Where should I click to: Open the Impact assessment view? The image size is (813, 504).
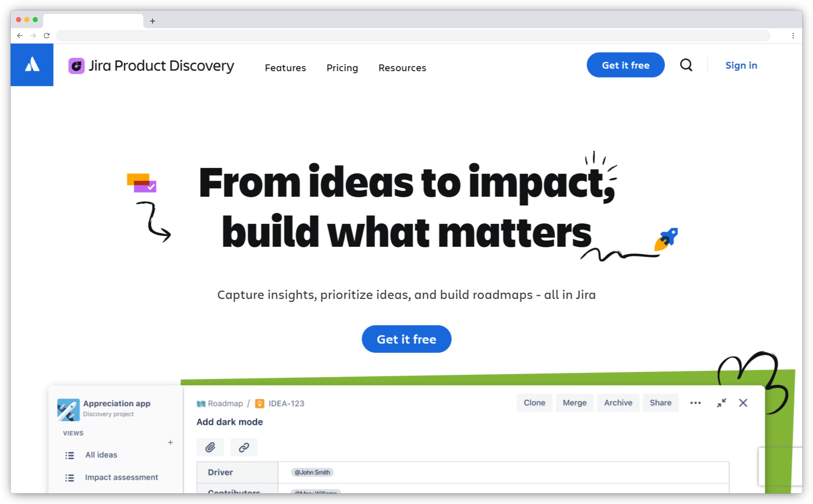(121, 477)
